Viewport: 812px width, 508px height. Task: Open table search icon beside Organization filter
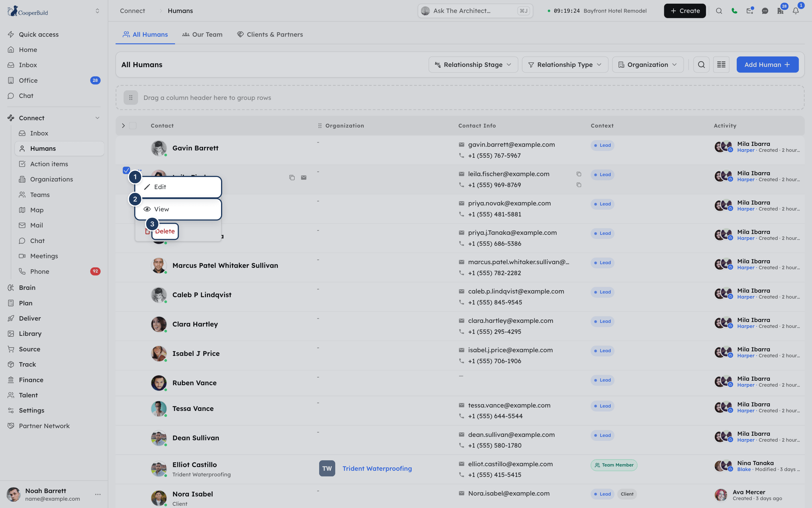[x=701, y=65]
